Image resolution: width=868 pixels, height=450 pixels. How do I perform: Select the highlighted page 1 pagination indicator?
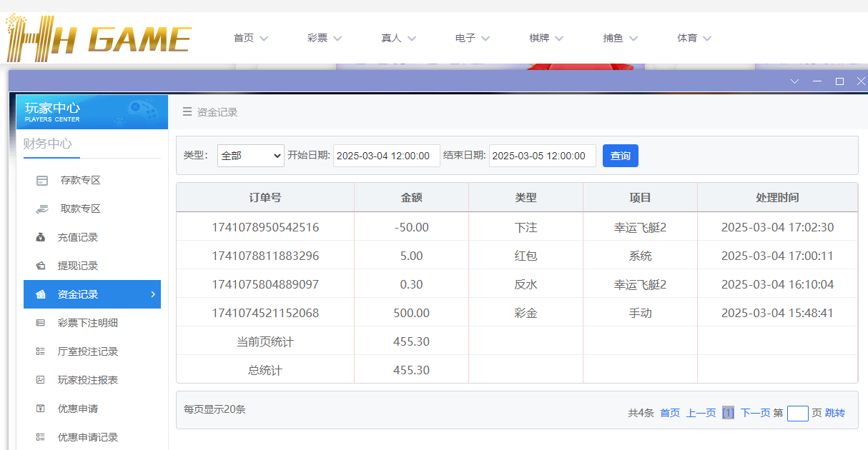728,413
